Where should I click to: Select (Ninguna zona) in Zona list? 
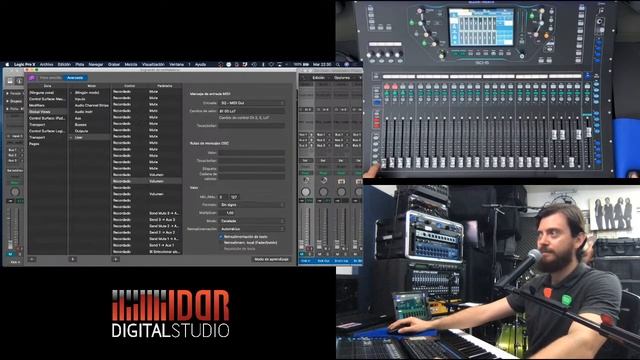[x=47, y=93]
